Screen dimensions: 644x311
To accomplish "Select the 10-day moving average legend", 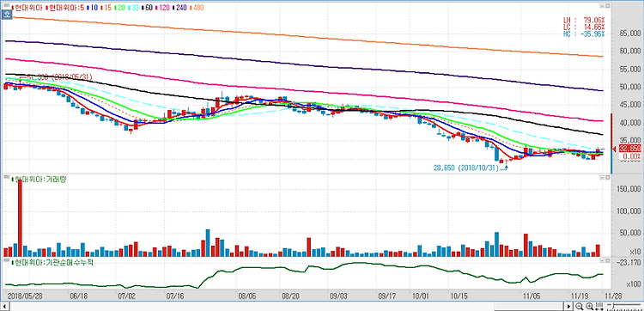I will click(x=93, y=8).
